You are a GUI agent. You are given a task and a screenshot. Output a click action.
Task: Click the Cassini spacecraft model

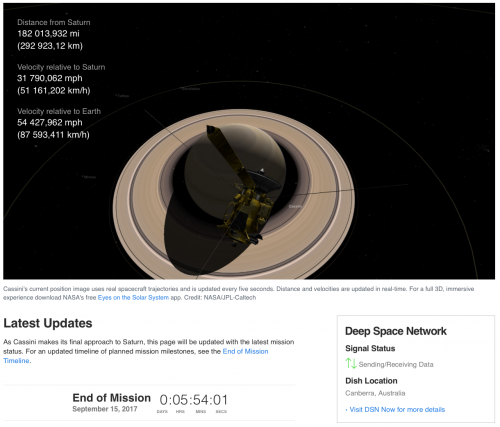click(x=242, y=188)
